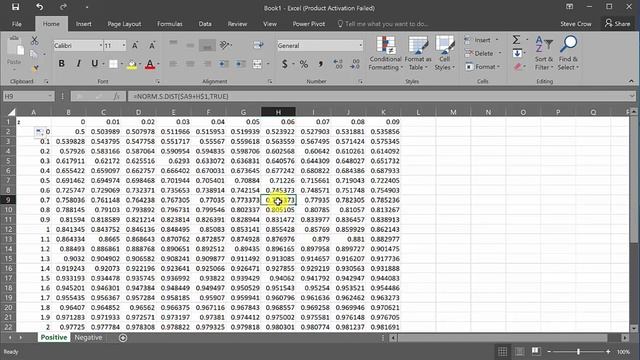Toggle Bottom Align
Viewport: 640px width, 360px height.
click(x=207, y=45)
